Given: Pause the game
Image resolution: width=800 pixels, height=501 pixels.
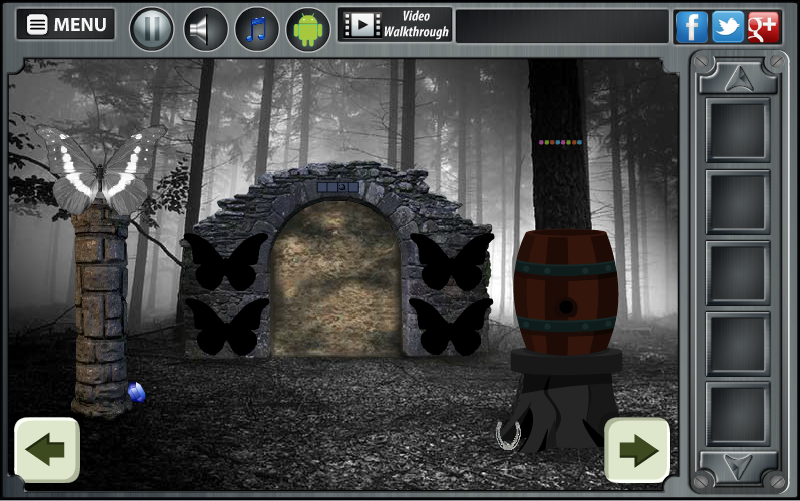Looking at the screenshot, I should pyautogui.click(x=152, y=29).
